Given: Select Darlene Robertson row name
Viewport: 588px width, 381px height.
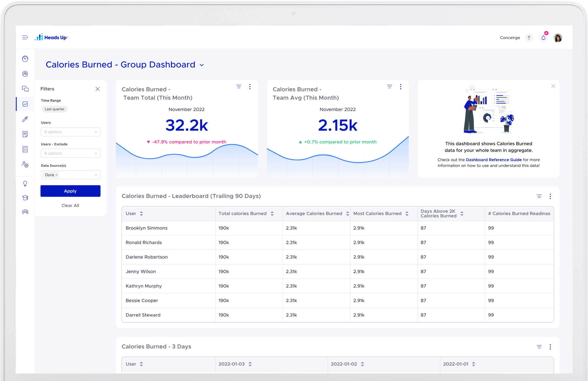Looking at the screenshot, I should pos(147,257).
